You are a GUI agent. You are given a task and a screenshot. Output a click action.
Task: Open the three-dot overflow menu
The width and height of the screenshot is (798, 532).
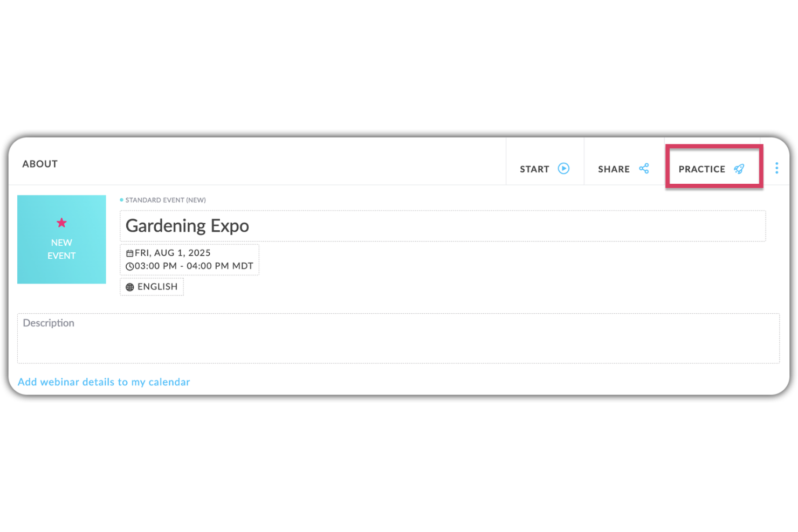point(776,168)
